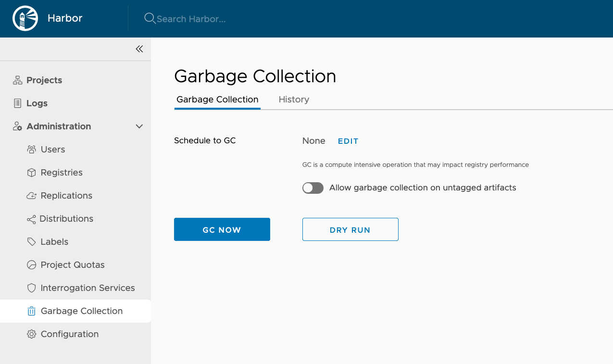Open Logs from the sidebar icon
This screenshot has height=364, width=613.
(x=16, y=103)
